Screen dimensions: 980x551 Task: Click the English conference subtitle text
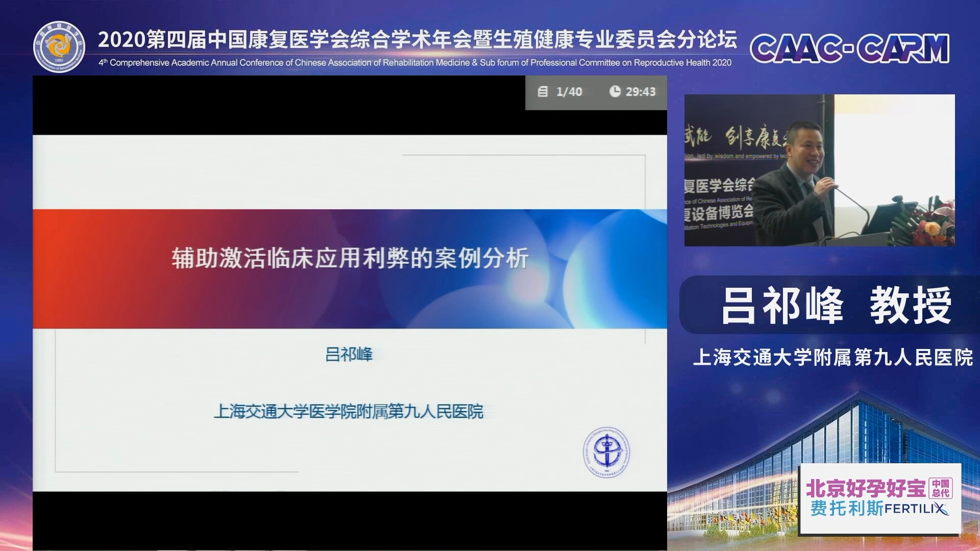[414, 63]
